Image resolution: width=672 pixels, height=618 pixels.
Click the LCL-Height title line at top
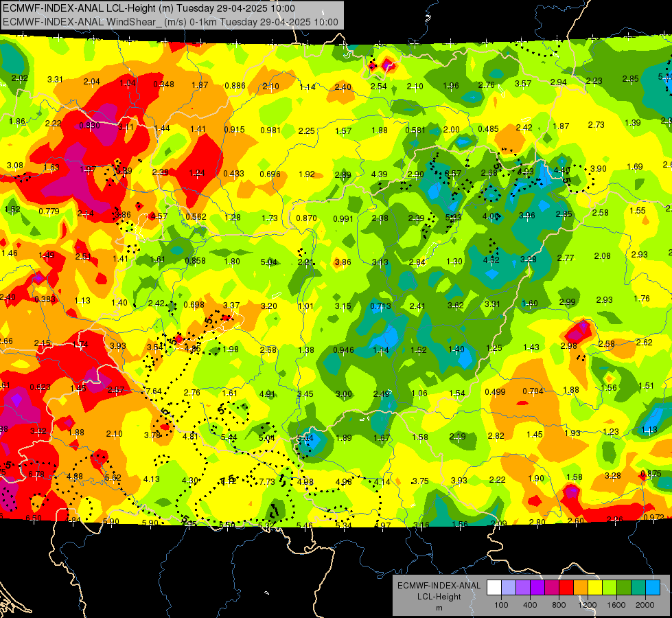tap(149, 8)
